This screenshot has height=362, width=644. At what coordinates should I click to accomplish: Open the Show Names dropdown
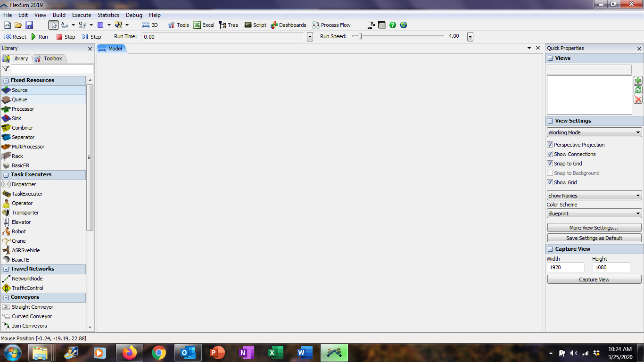(x=594, y=196)
